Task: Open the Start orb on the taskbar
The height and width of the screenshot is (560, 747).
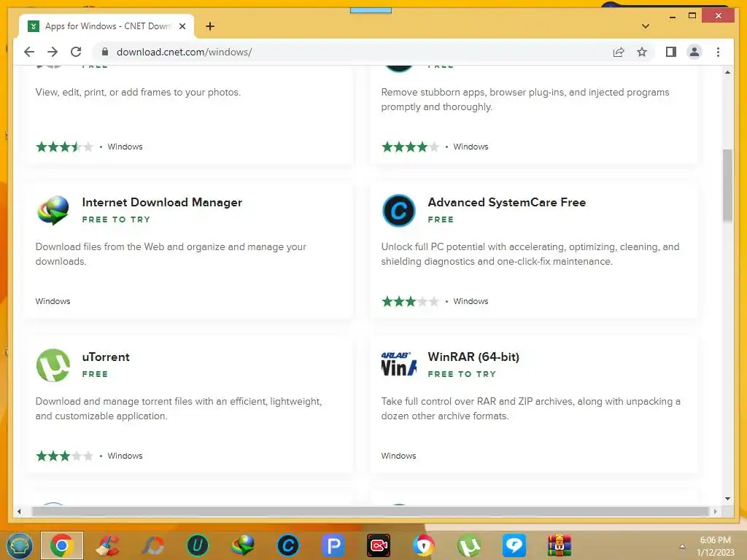Action: point(20,545)
